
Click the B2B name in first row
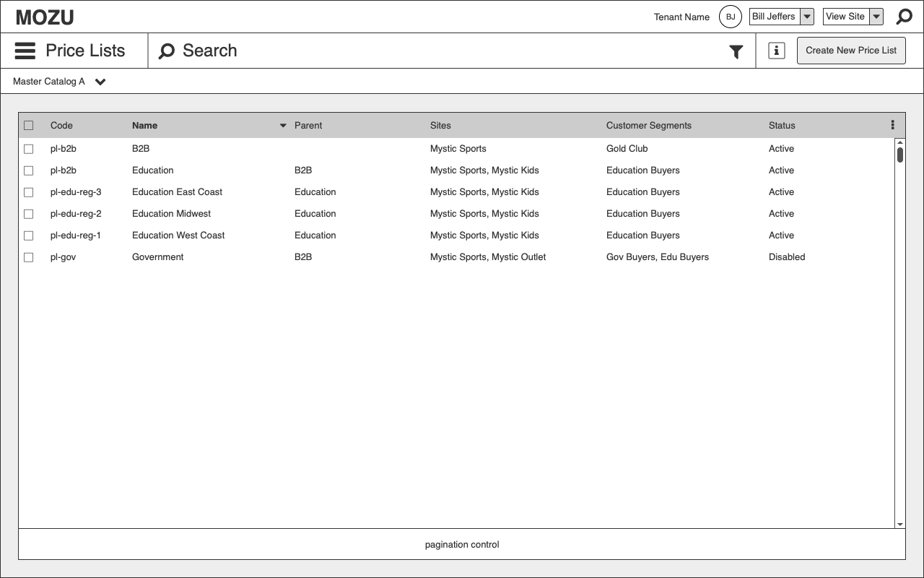click(141, 149)
